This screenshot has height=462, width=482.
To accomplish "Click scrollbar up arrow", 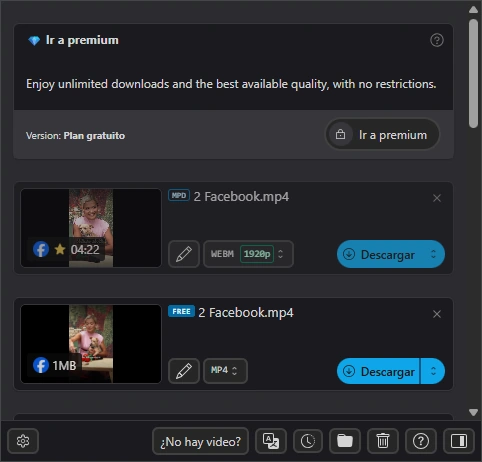I will click(473, 9).
